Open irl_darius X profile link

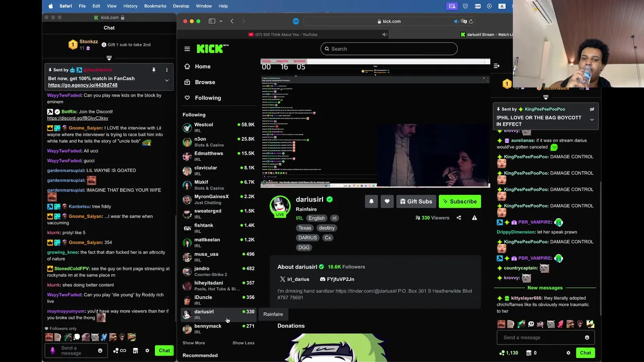pyautogui.click(x=295, y=279)
